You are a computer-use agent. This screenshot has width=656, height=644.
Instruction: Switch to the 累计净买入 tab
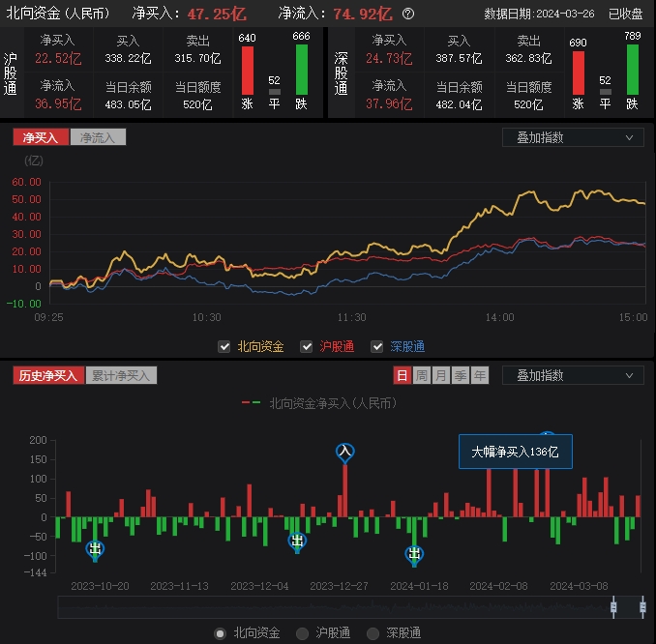tap(121, 375)
